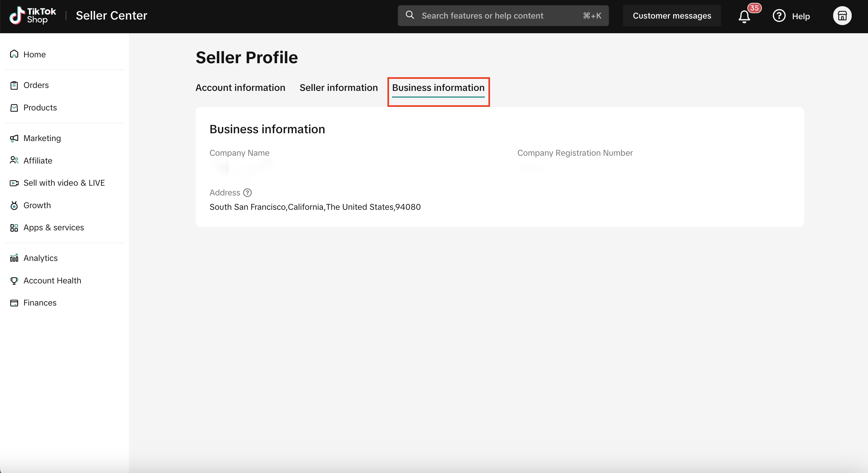Viewport: 868px width, 473px height.
Task: Focus the search features input field
Action: (499, 16)
